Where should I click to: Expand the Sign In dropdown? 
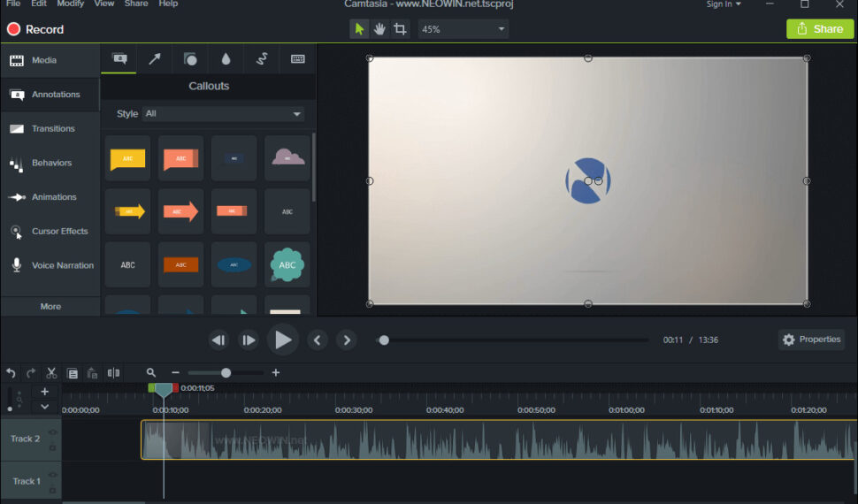[x=724, y=4]
